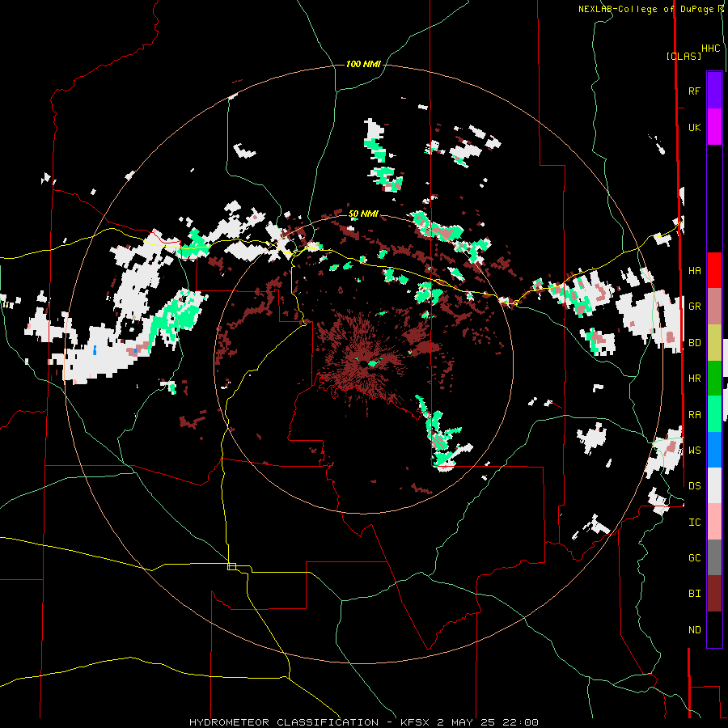The width and height of the screenshot is (728, 728).
Task: Click the 50 NMI range ring label
Action: 363,214
